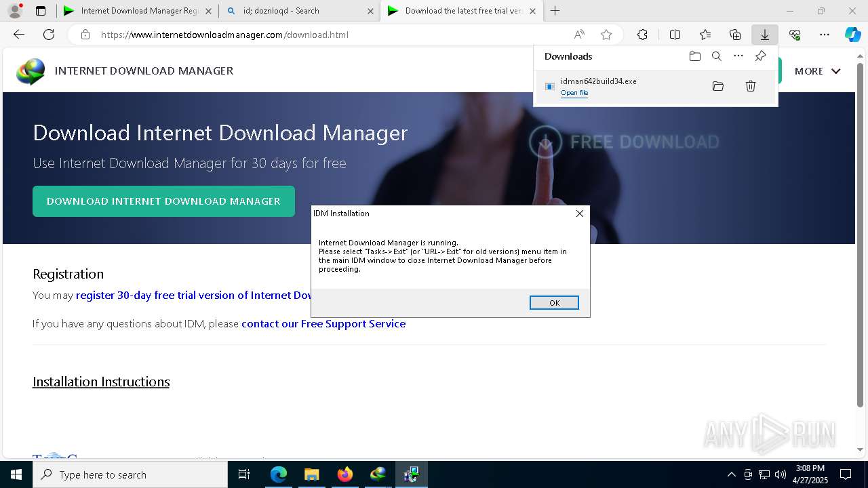Open network status icon in tray
Image resolution: width=868 pixels, height=488 pixels.
pyautogui.click(x=764, y=474)
